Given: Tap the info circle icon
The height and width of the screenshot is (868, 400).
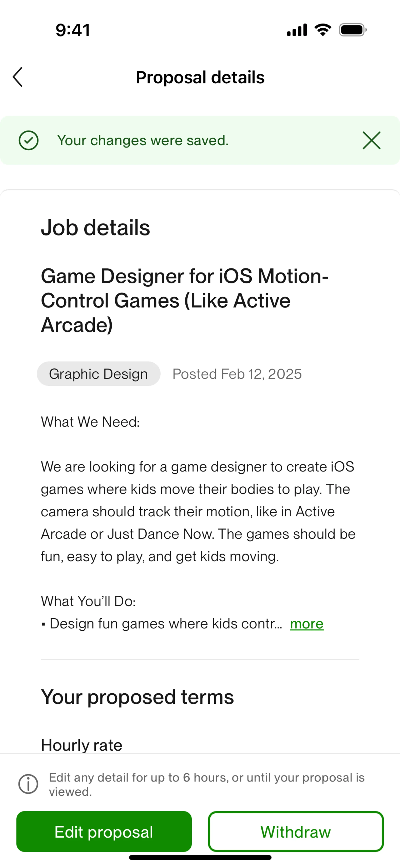Looking at the screenshot, I should pos(28,784).
